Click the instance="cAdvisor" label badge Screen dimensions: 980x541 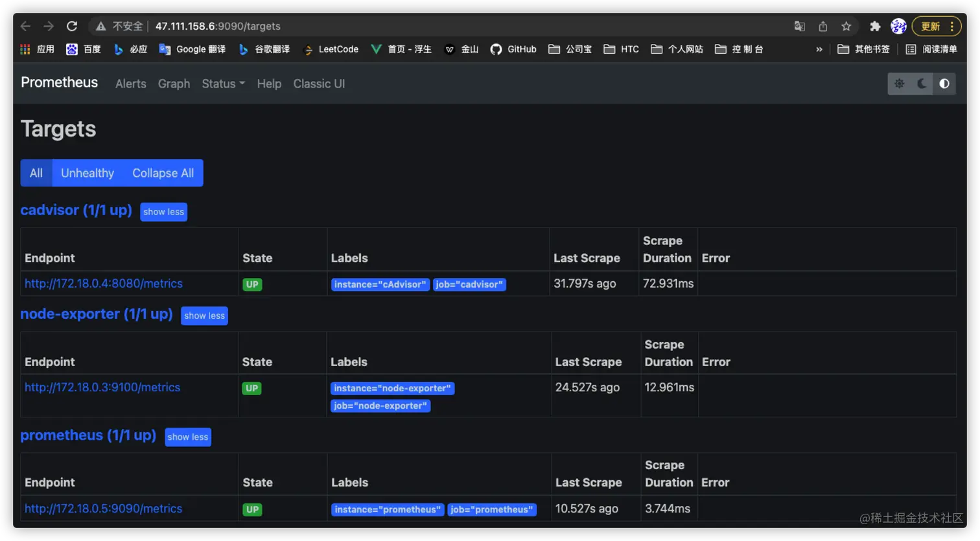tap(380, 284)
